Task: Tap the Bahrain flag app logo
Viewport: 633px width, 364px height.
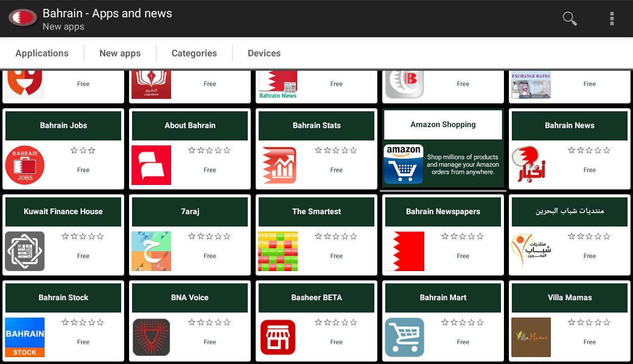Action: pyautogui.click(x=23, y=18)
